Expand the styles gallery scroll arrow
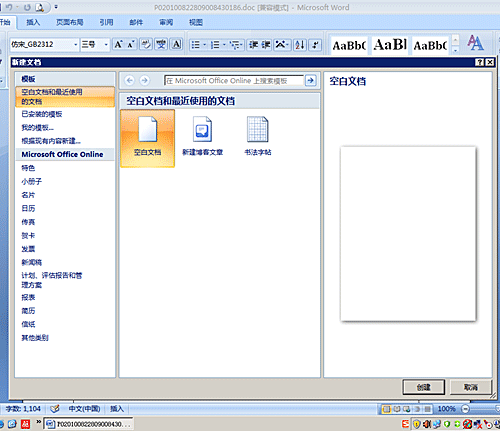The width and height of the screenshot is (500, 431). pyautogui.click(x=455, y=50)
